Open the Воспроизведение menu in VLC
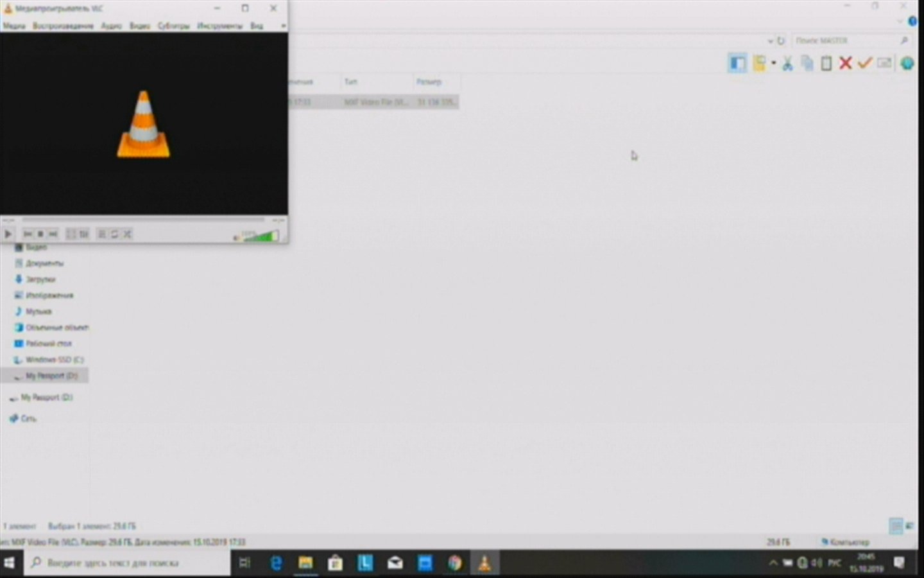This screenshot has width=924, height=578. pyautogui.click(x=63, y=26)
